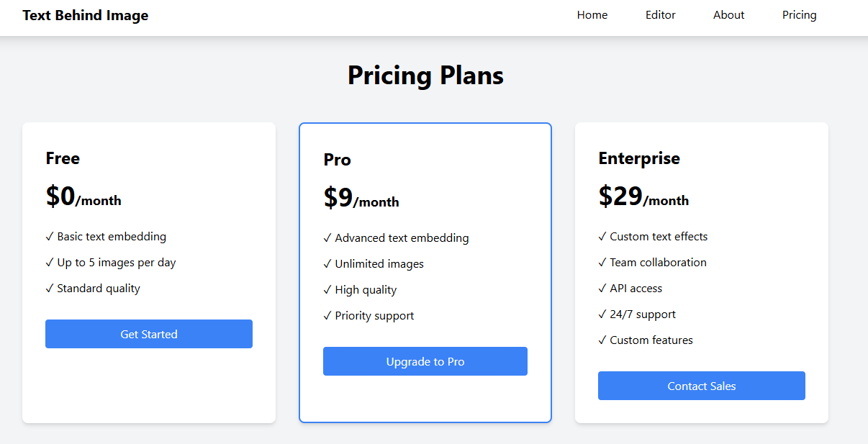Screen dimensions: 868x444
Task: Select the Team collaboration feature
Action: pos(657,263)
